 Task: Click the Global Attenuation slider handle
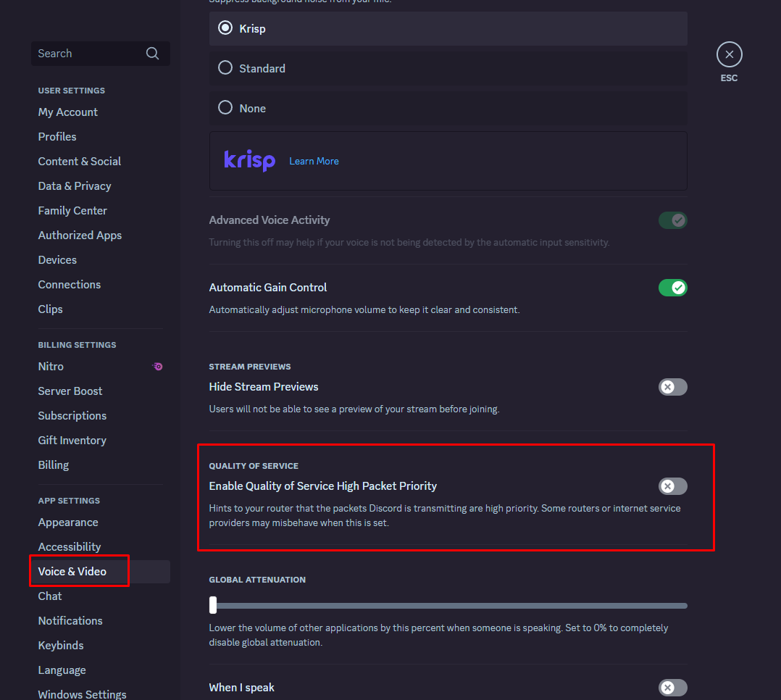click(x=213, y=605)
